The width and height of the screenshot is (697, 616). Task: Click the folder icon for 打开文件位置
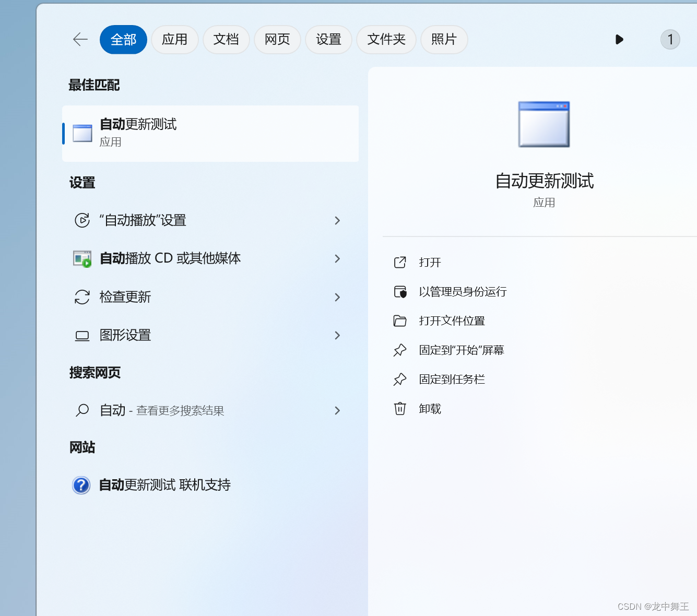click(400, 321)
